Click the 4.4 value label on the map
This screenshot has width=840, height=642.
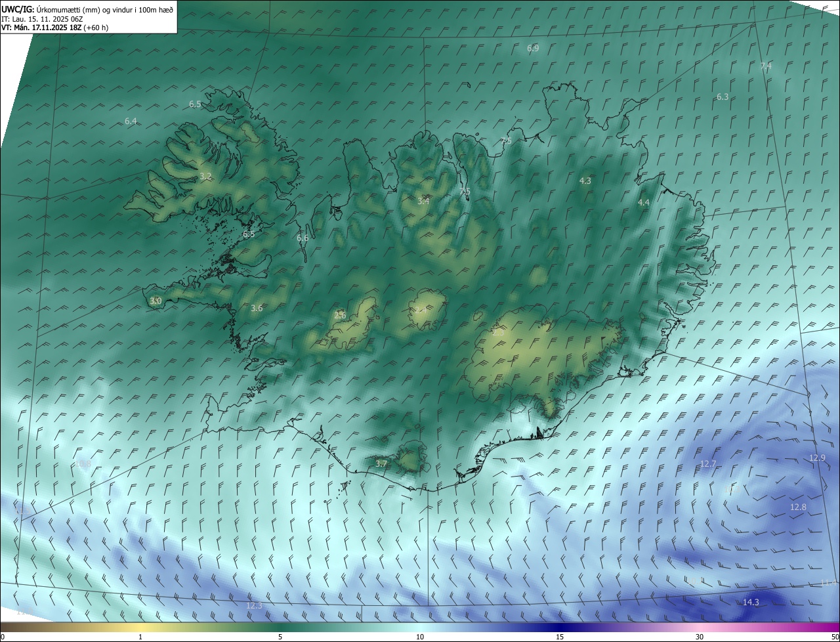pyautogui.click(x=643, y=203)
